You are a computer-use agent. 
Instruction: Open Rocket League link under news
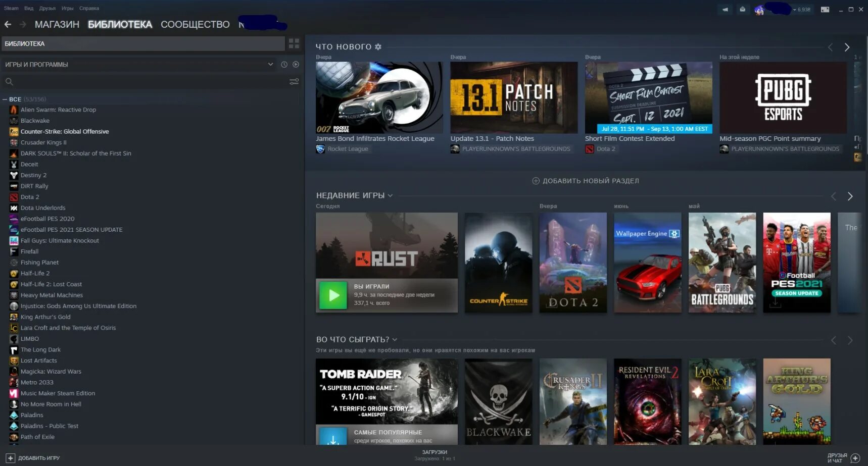pyautogui.click(x=348, y=149)
